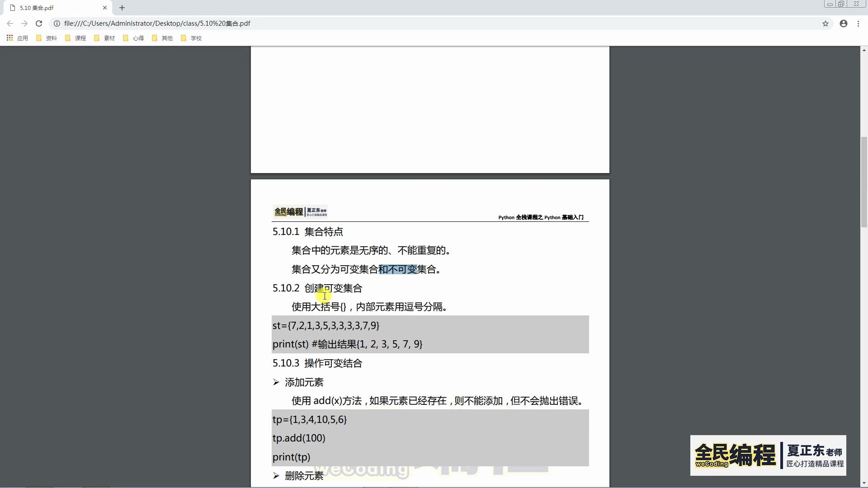Viewport: 868px width, 488px height.
Task: Click the scroll down arrow
Action: tap(864, 483)
